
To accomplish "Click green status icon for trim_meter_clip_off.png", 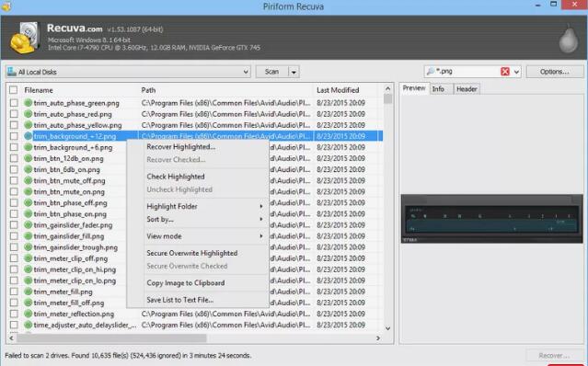I will tap(28, 258).
